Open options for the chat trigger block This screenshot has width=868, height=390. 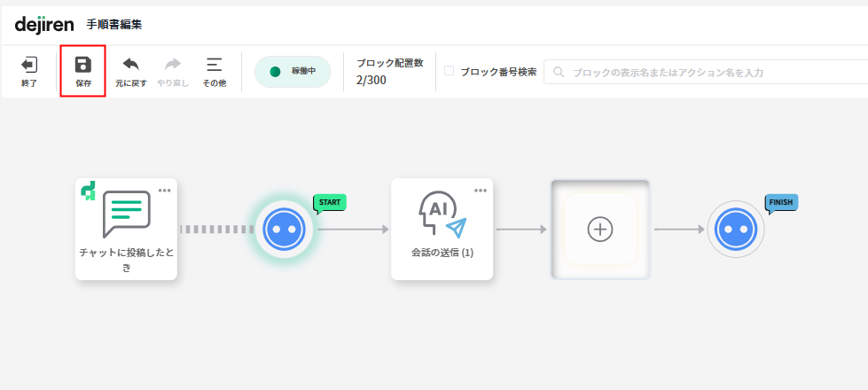[165, 191]
